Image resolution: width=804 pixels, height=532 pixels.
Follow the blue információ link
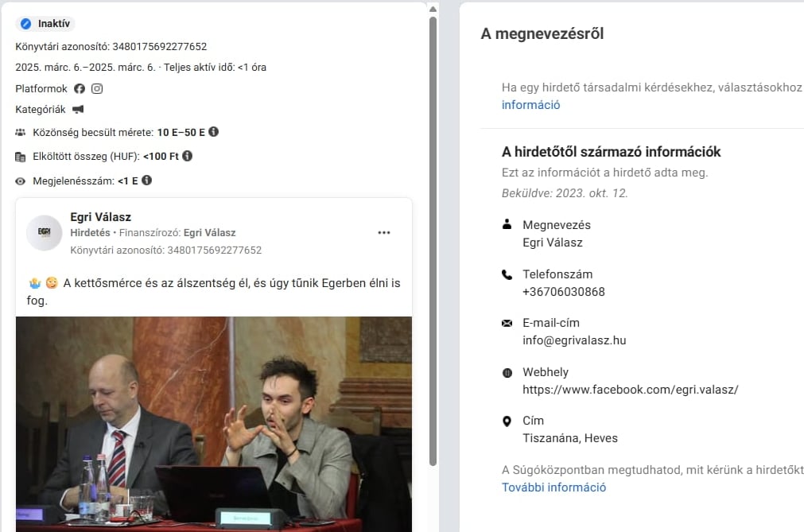click(530, 105)
